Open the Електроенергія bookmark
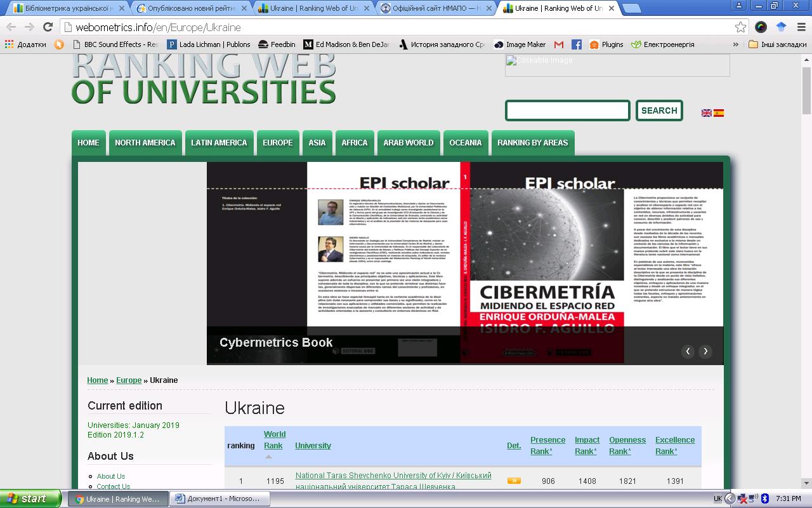Image resolution: width=812 pixels, height=508 pixels. click(x=663, y=44)
